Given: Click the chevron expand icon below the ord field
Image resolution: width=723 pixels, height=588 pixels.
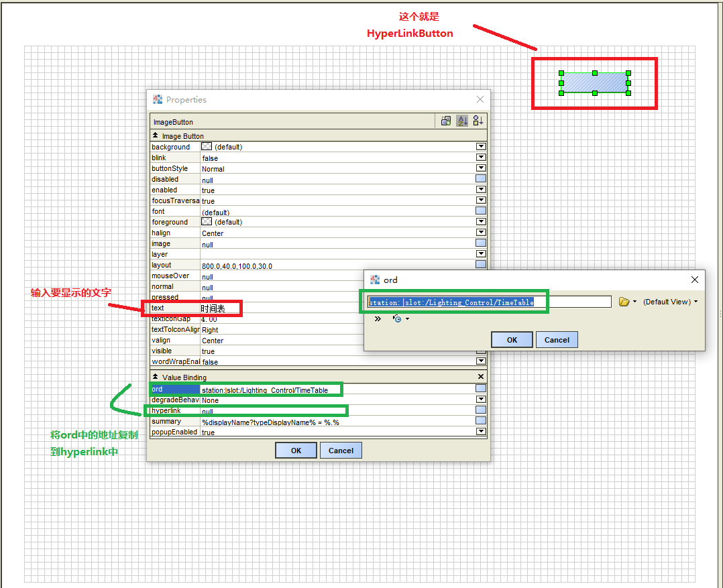Looking at the screenshot, I should tap(377, 319).
